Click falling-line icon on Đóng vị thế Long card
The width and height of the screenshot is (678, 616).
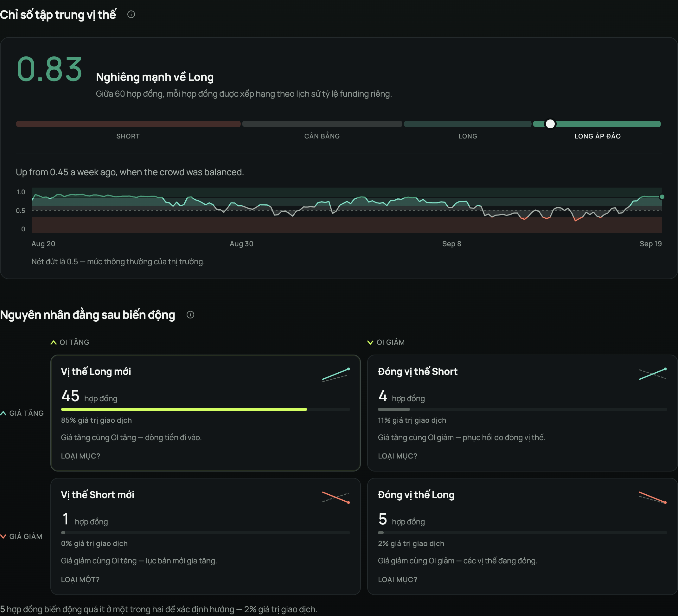[653, 497]
